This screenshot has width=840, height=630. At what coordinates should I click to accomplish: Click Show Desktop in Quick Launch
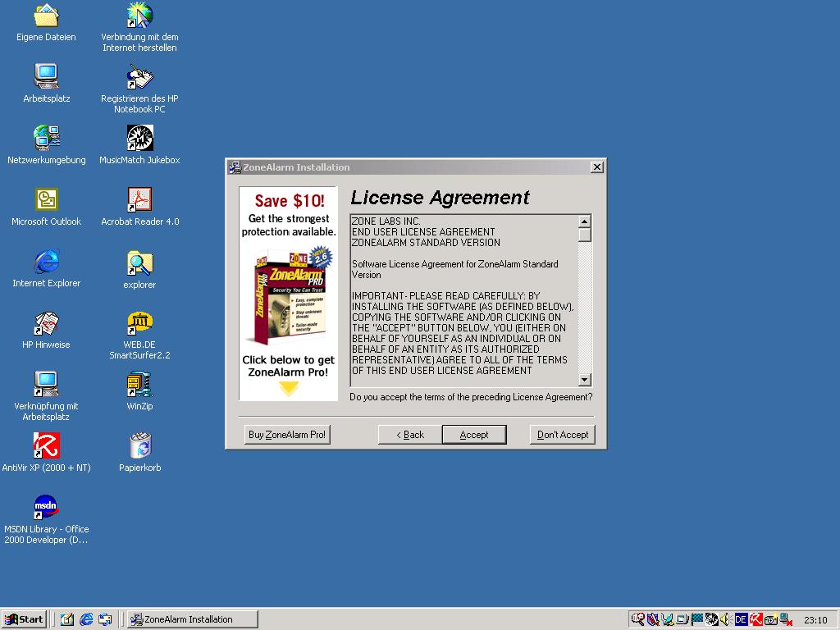click(67, 619)
